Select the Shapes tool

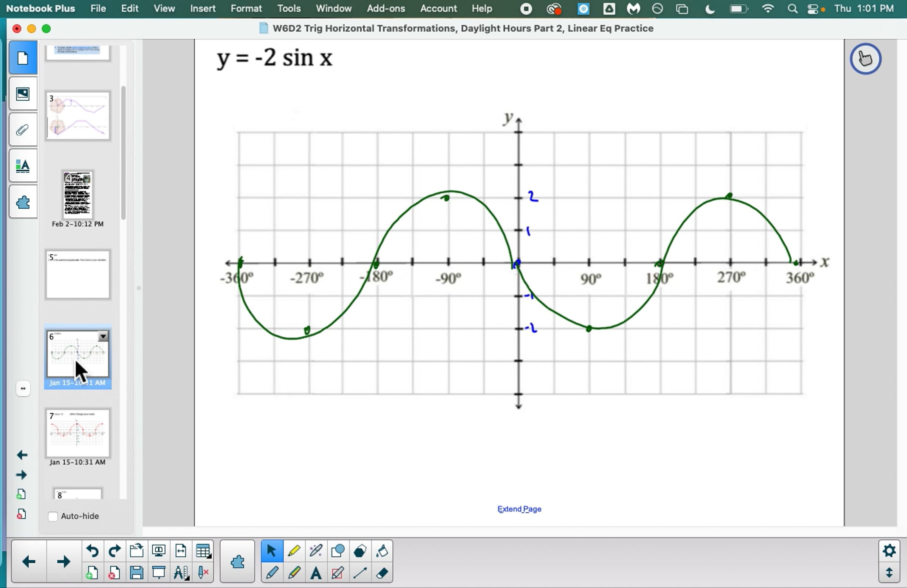pos(337,551)
